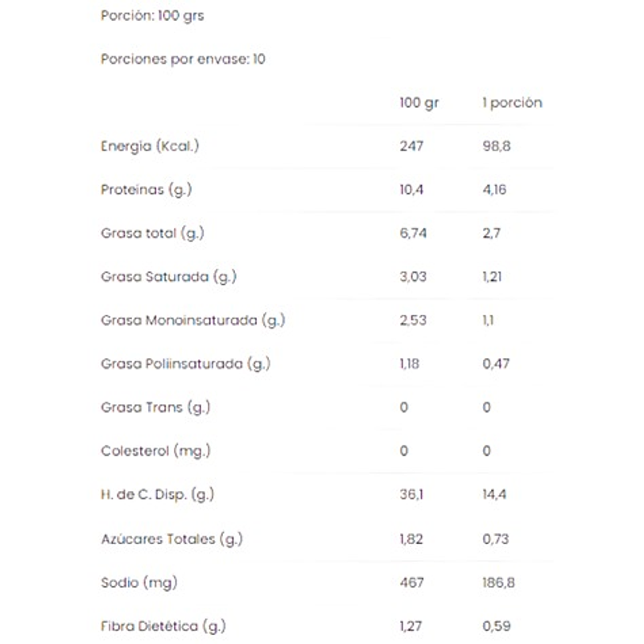
Task: Click the 247 energy value
Action: click(x=411, y=147)
